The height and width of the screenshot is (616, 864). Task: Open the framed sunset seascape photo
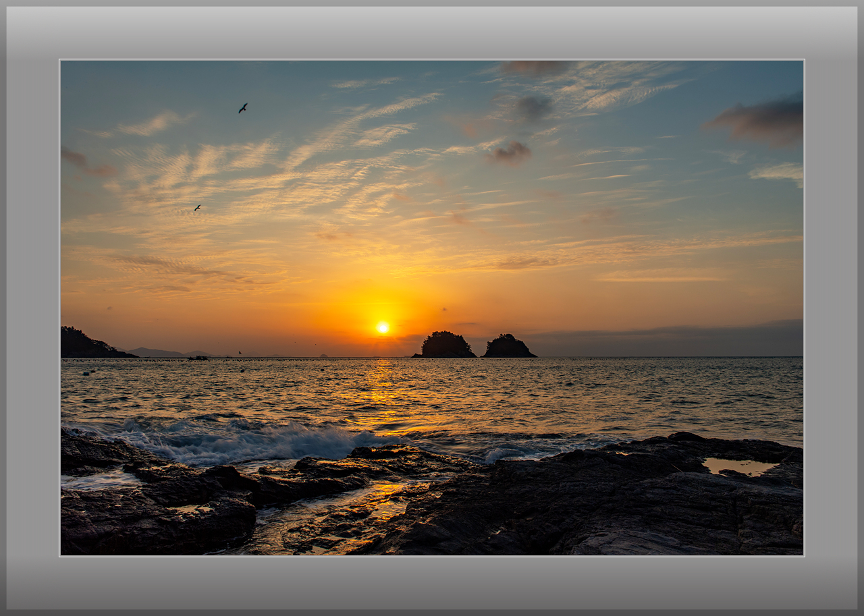coord(432,308)
